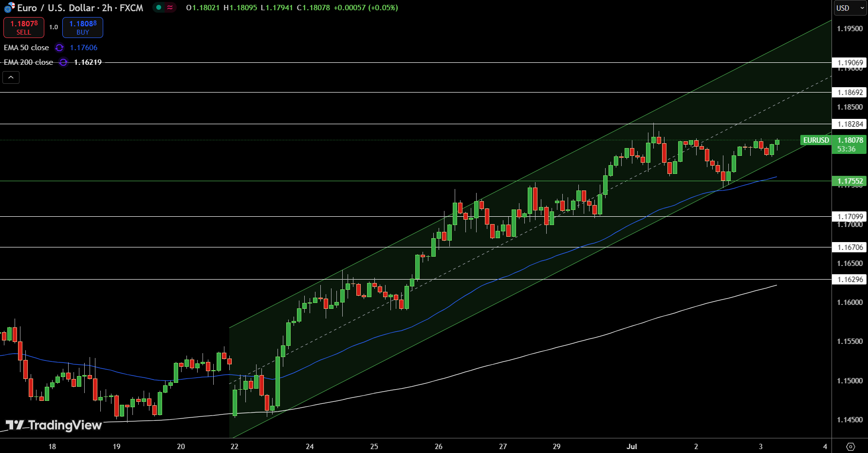The height and width of the screenshot is (453, 868).
Task: Open chart settings gear at bottom right
Action: pyautogui.click(x=850, y=446)
